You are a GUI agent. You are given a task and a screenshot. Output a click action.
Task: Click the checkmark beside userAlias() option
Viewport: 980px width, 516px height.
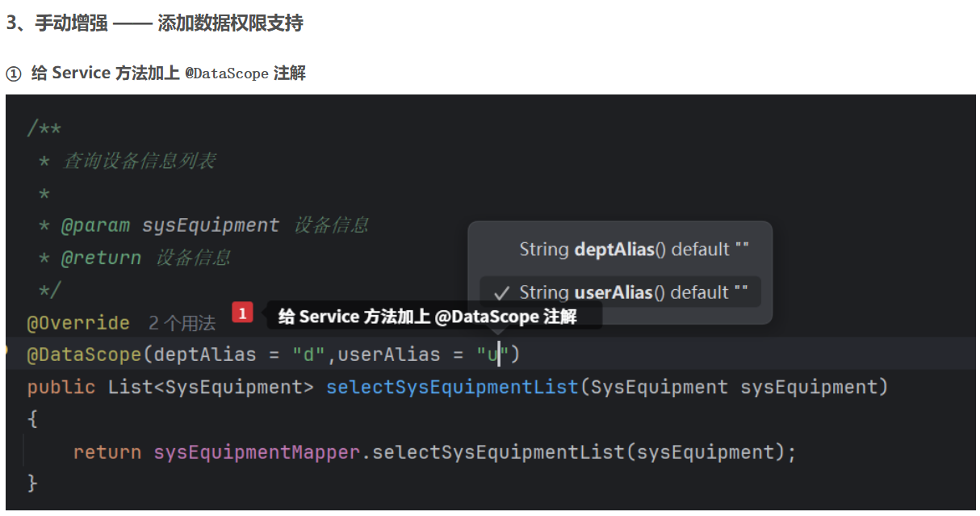[502, 292]
